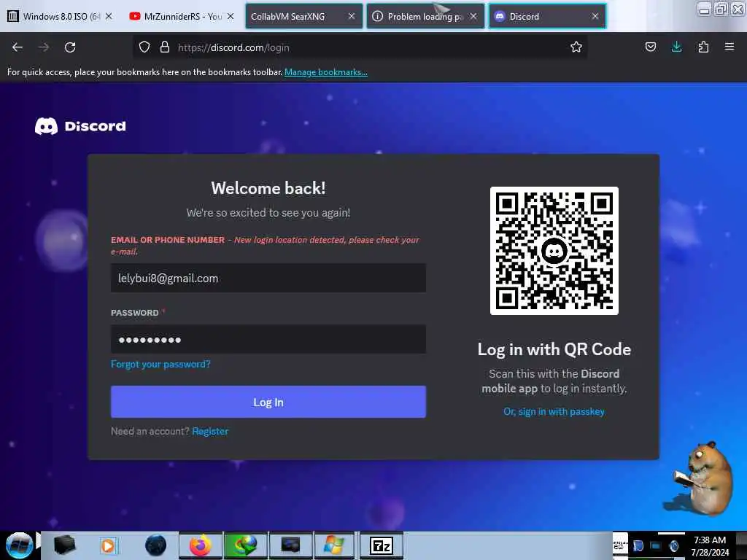Click the forward navigation arrow
This screenshot has height=560, width=747.
[x=44, y=47]
